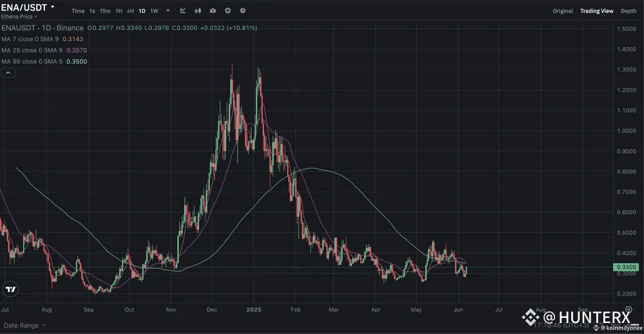The height and width of the screenshot is (334, 644).
Task: Switch to the 15m interval
Action: (105, 11)
